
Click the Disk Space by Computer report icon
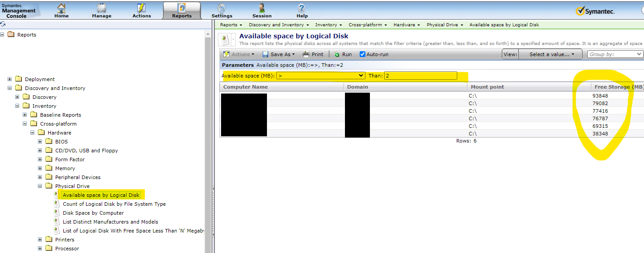(x=57, y=212)
